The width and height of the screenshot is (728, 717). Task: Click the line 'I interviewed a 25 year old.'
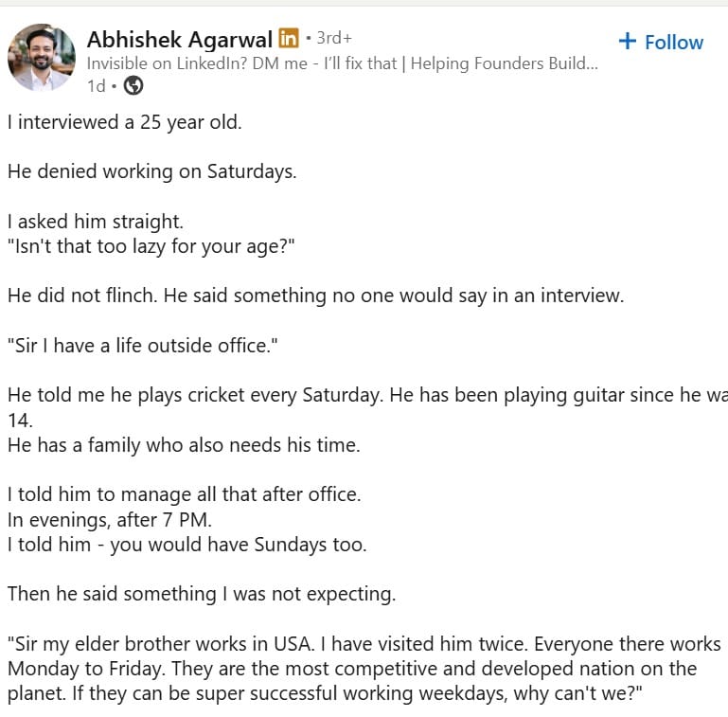tap(124, 122)
